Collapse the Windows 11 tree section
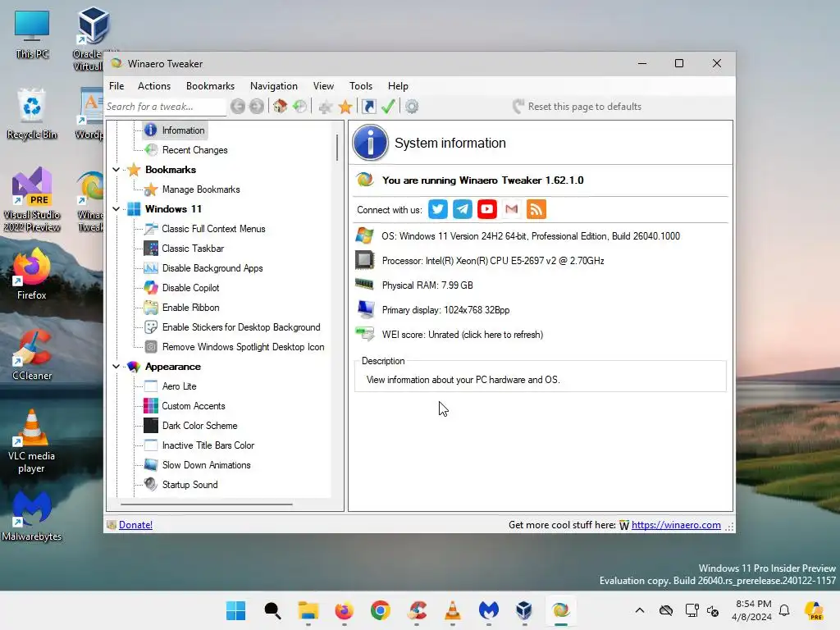Image resolution: width=840 pixels, height=630 pixels. [116, 209]
